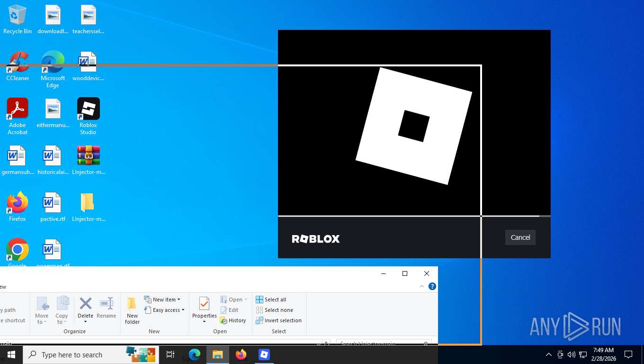
Task: Click Edit in the Open group
Action: point(229,310)
